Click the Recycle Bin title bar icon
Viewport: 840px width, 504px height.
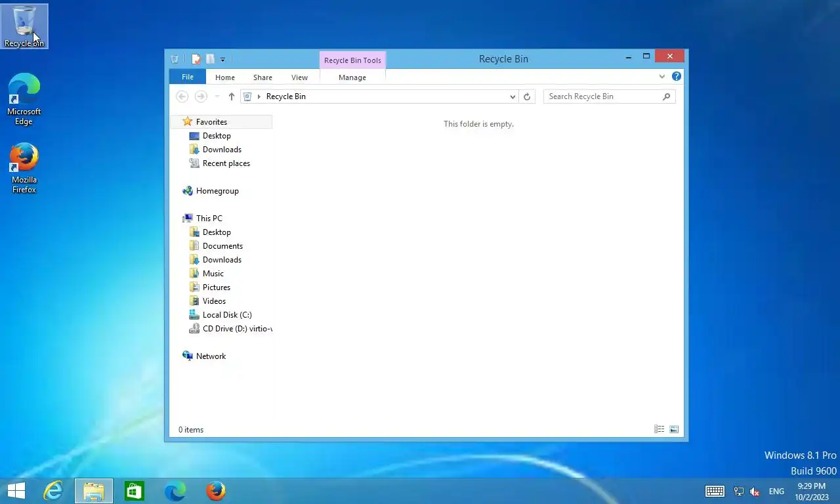coord(175,59)
